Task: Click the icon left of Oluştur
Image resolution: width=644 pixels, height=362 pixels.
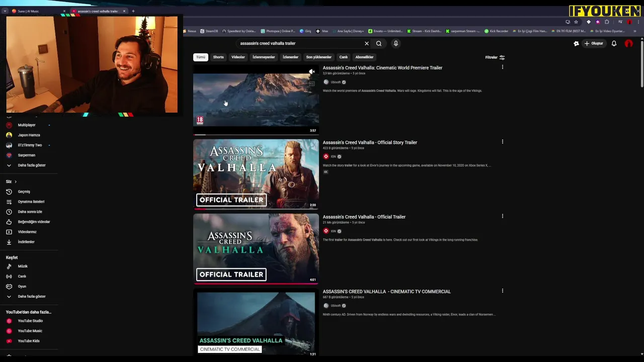Action: click(577, 43)
